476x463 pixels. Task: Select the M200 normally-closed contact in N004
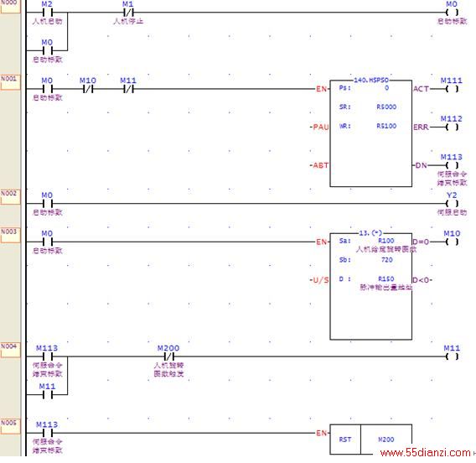[x=168, y=356]
